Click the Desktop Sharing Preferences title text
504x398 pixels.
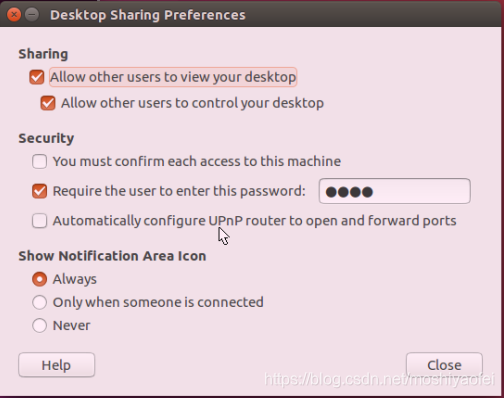148,15
